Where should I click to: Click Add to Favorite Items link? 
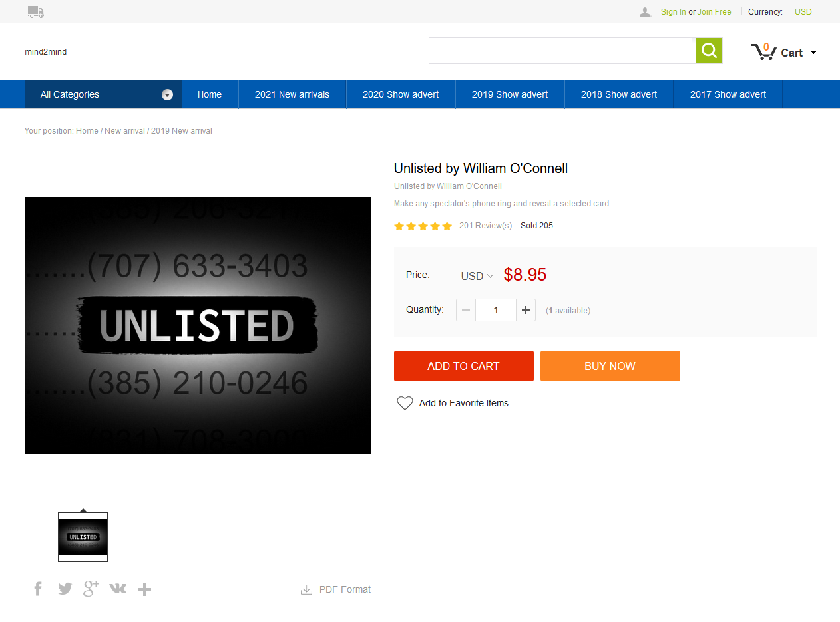[x=464, y=403]
